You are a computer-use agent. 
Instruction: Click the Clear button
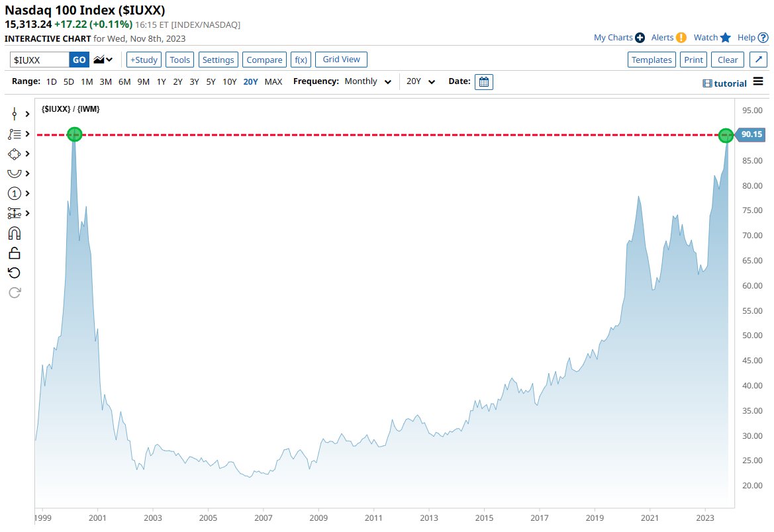[728, 60]
